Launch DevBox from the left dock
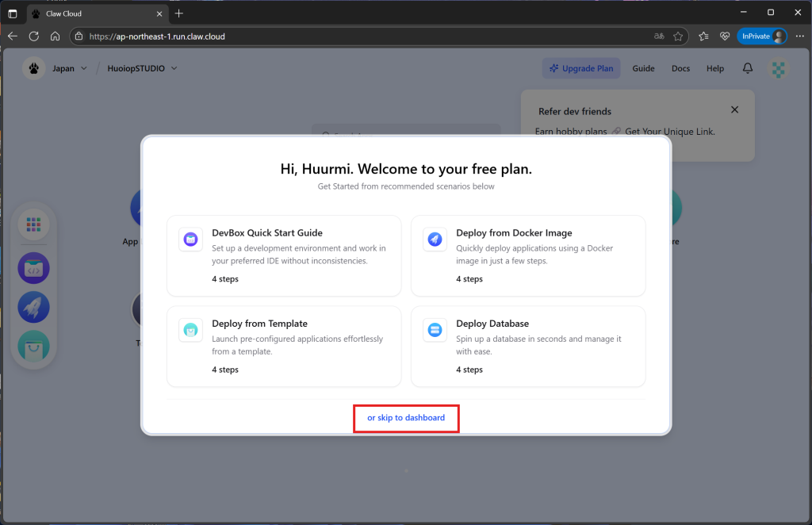The width and height of the screenshot is (812, 525). pos(33,268)
